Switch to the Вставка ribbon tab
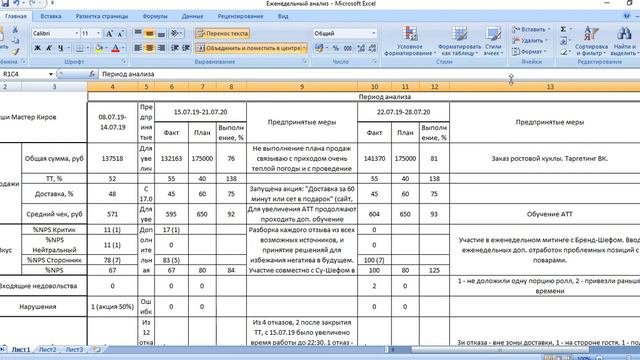This screenshot has height=360, width=640. (x=51, y=16)
